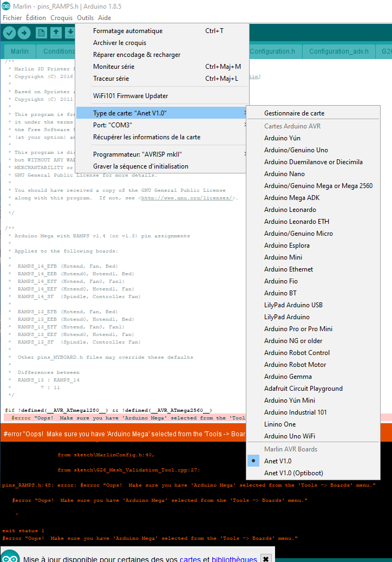
Task: Select Arduino Gemma board
Action: (313, 376)
